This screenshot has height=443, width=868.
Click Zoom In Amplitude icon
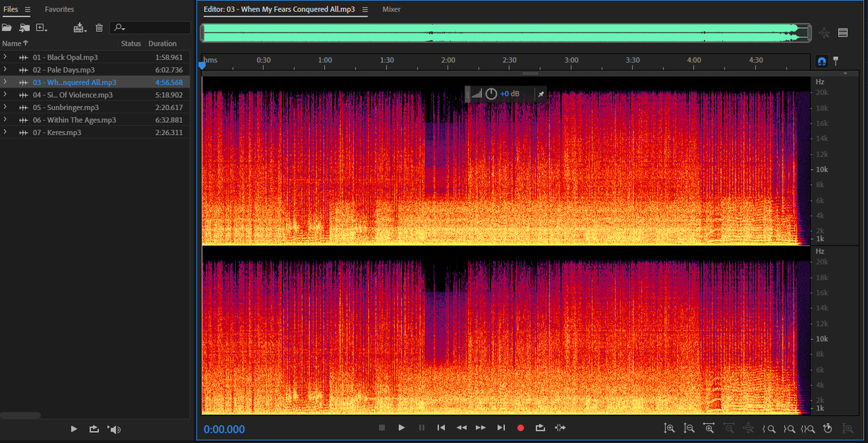pos(669,428)
